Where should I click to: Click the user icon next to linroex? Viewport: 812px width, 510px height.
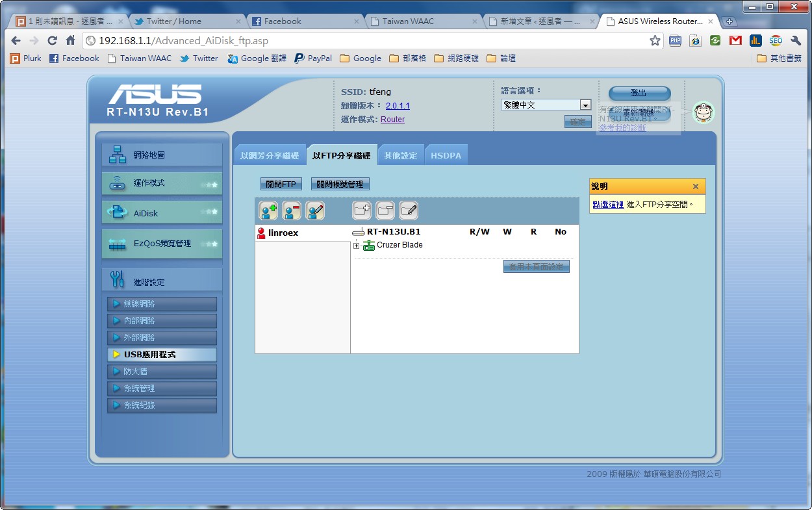coord(261,233)
